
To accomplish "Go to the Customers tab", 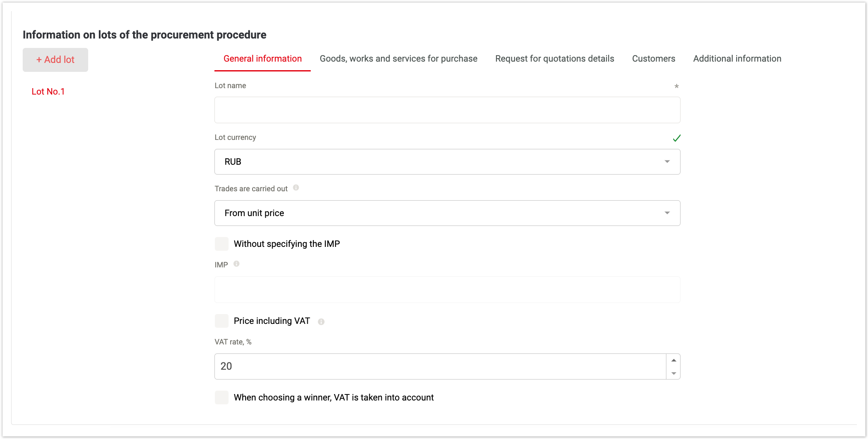I will pyautogui.click(x=653, y=59).
